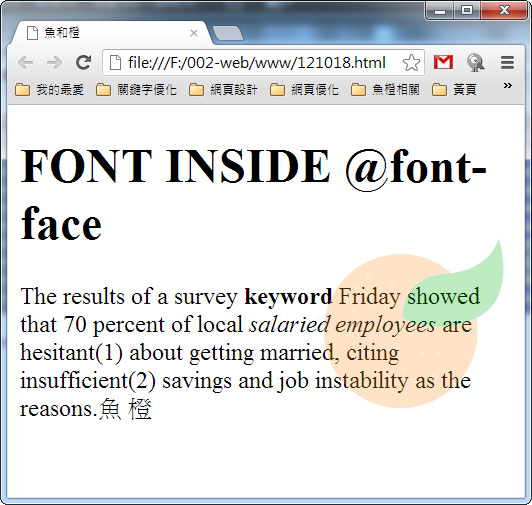The height and width of the screenshot is (505, 532).
Task: Show hidden bookmarks with double chevron
Action: tap(508, 86)
